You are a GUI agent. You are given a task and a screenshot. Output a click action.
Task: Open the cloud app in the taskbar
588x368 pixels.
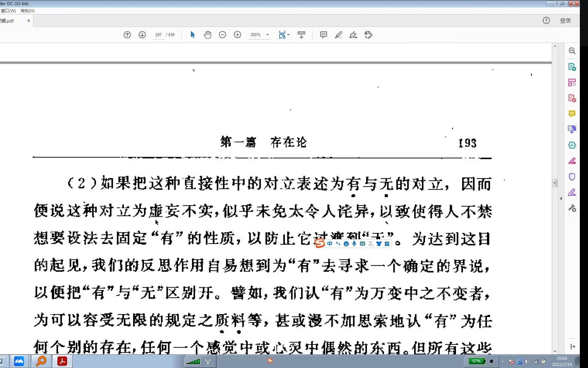tap(19, 361)
